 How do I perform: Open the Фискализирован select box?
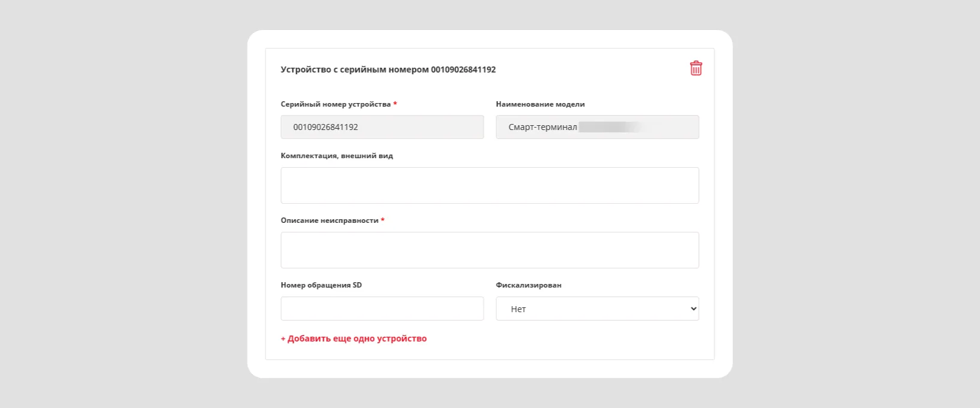point(597,309)
